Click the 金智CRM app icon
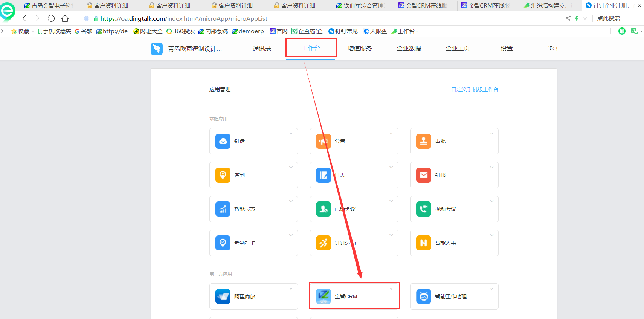The width and height of the screenshot is (644, 319). point(323,296)
